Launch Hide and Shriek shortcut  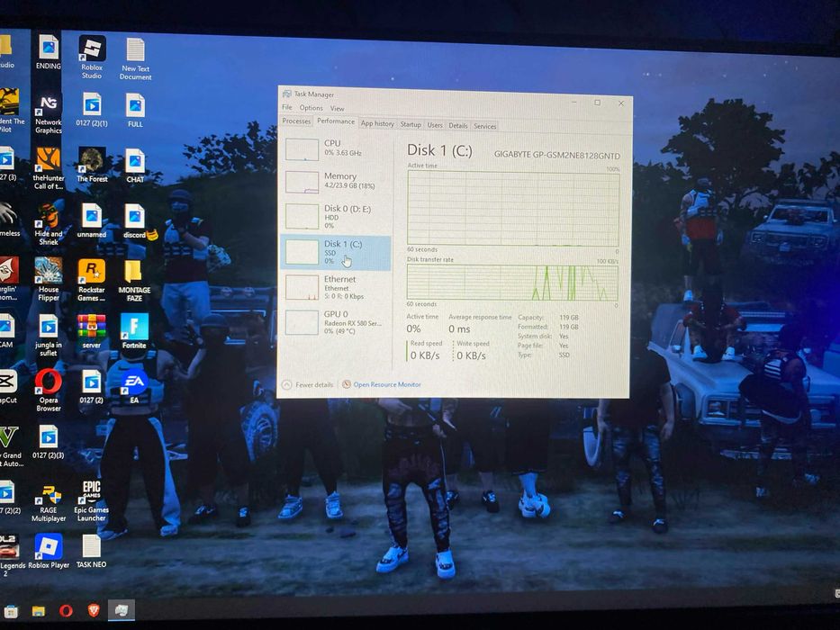tap(49, 224)
